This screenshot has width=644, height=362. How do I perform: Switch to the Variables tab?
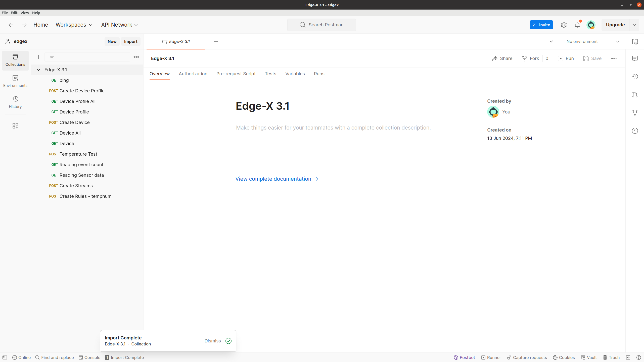295,74
